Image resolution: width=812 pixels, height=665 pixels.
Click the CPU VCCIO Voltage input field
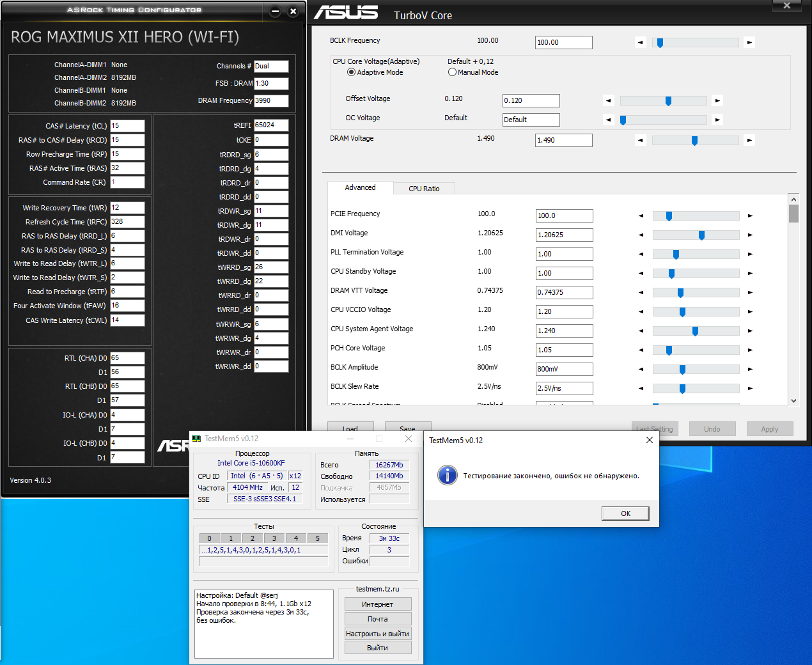[x=565, y=311]
